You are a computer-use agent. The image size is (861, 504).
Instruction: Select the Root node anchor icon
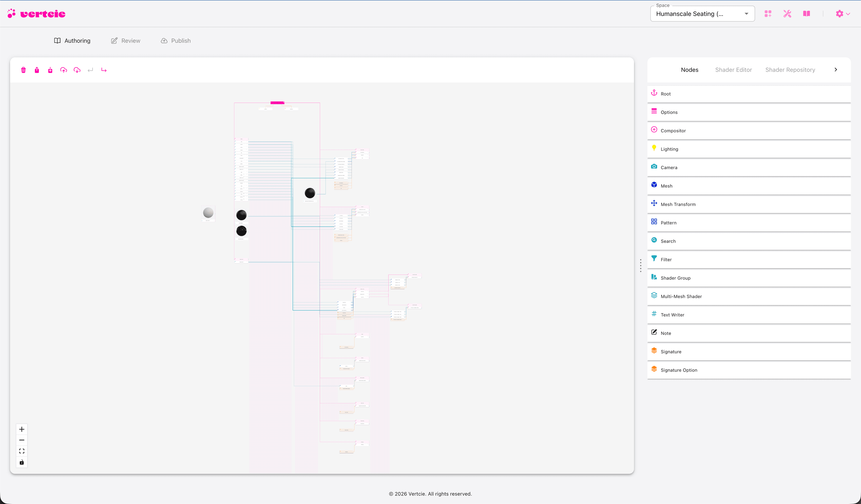coord(654,93)
